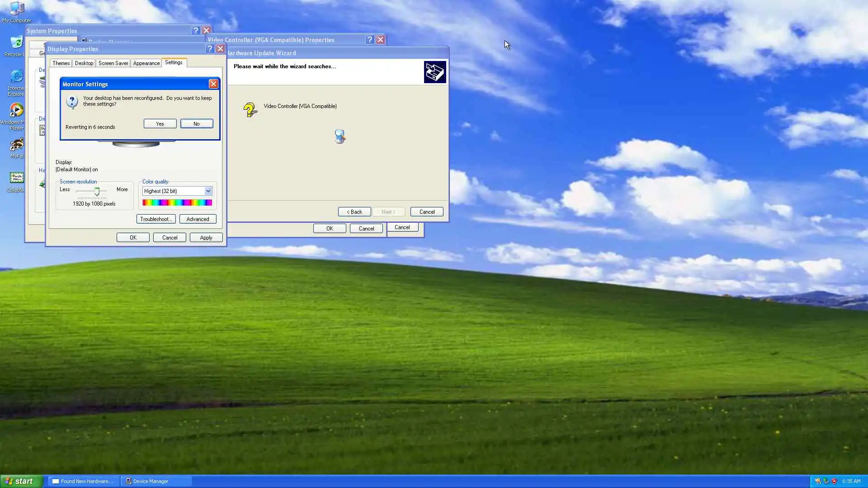Select the Appearance tab

pyautogui.click(x=146, y=63)
